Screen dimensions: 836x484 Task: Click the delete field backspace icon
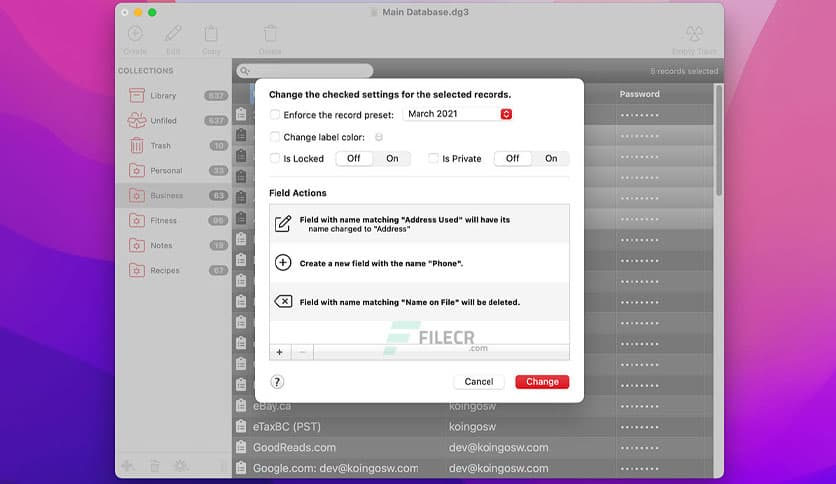click(283, 301)
